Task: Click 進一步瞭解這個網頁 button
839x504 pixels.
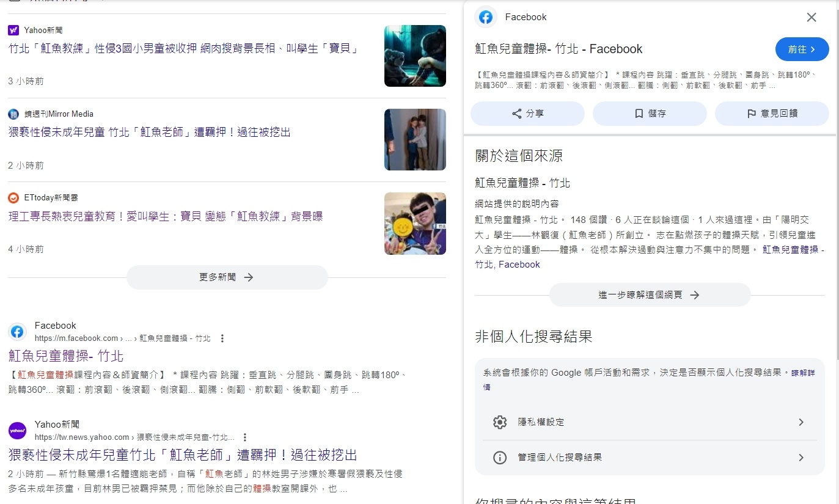Action: click(x=650, y=295)
